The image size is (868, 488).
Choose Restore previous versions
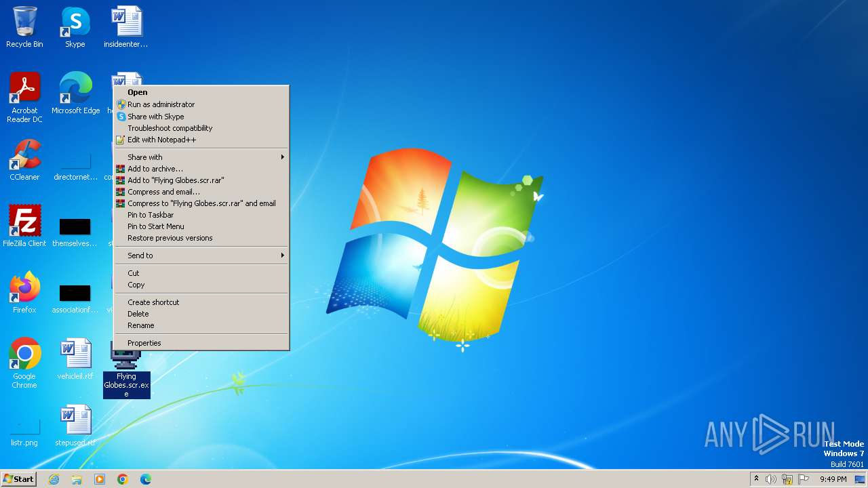point(201,238)
